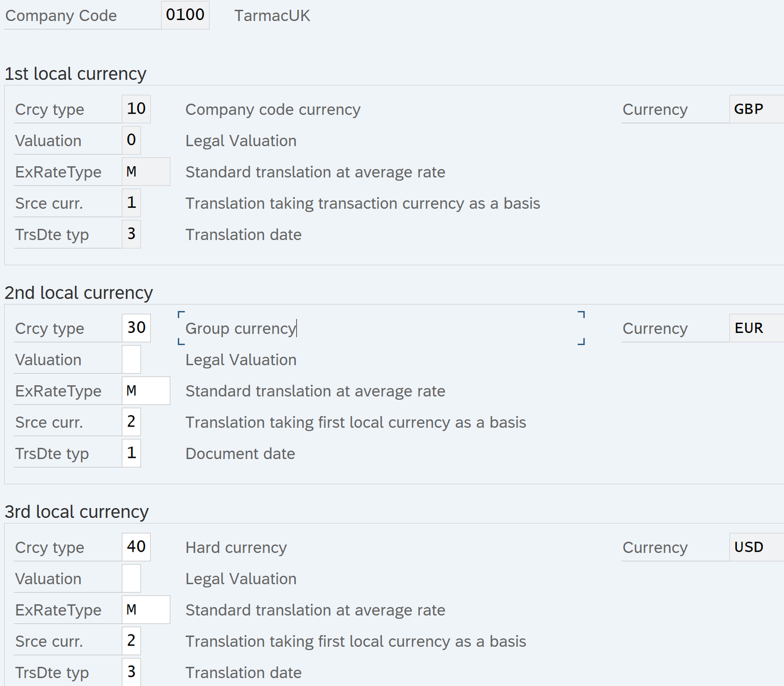This screenshot has height=686, width=784.
Task: Click Valuation field in 1st local currency
Action: (x=131, y=140)
